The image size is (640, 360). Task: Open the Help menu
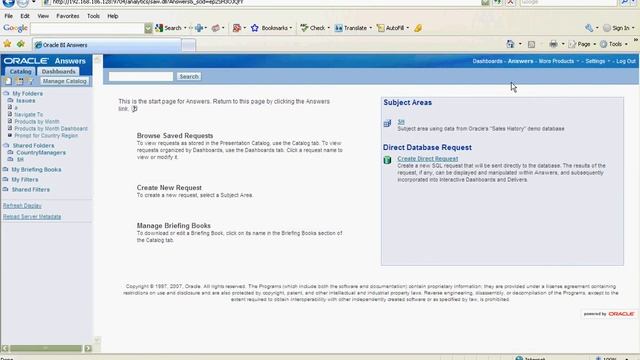(x=113, y=16)
